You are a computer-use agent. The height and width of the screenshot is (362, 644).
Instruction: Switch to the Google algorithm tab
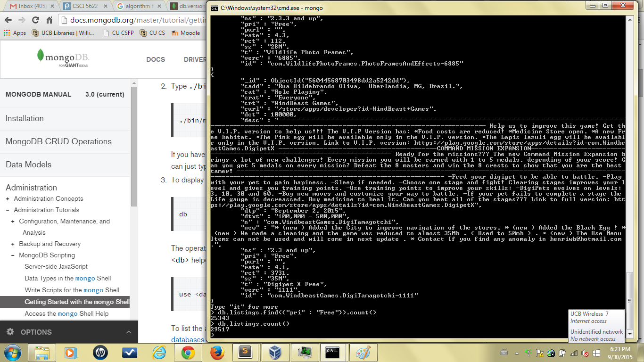[139, 7]
